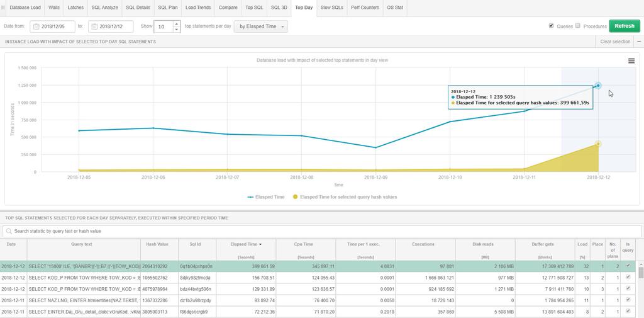
Task: Switch to the SQL 3D tab
Action: pyautogui.click(x=279, y=8)
